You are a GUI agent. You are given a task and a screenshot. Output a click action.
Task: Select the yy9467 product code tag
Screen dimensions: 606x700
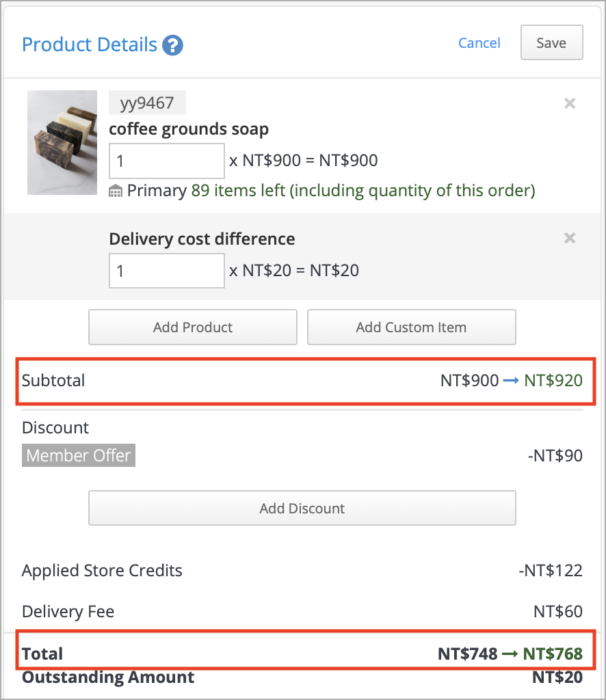(x=146, y=103)
